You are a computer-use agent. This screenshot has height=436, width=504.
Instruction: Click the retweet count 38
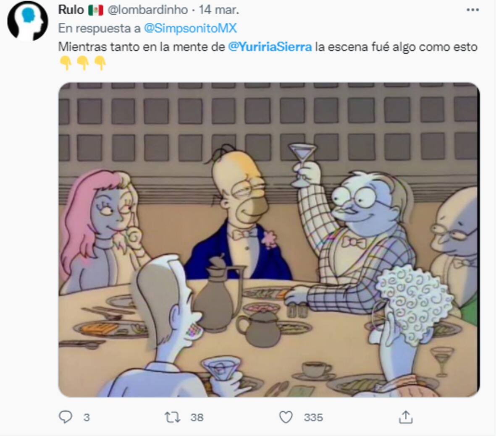click(197, 418)
